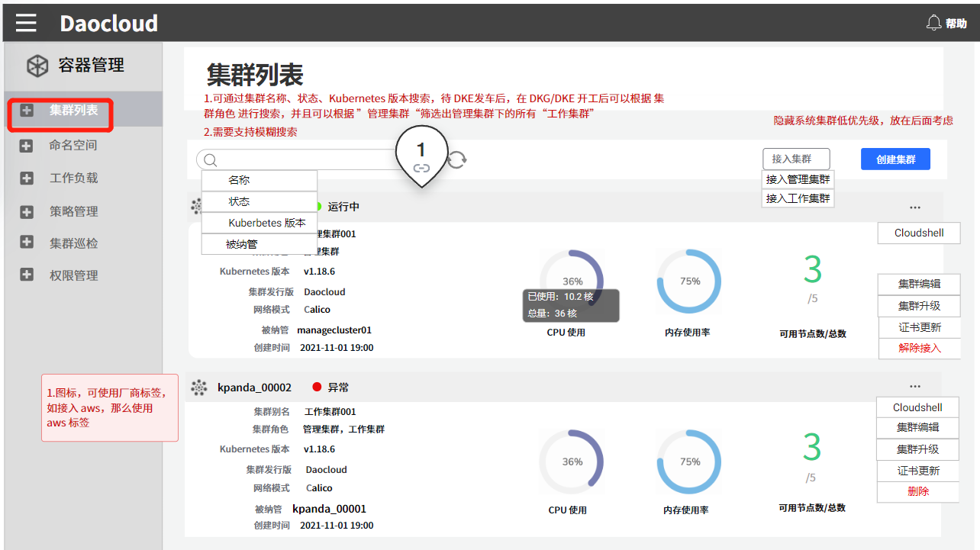Select 集群列表 in sidebar

pos(73,110)
